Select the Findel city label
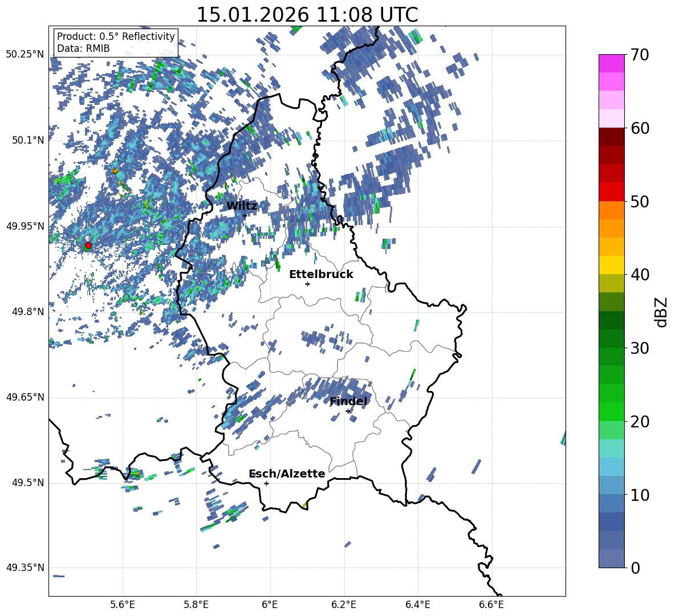The width and height of the screenshot is (675, 616). (348, 401)
